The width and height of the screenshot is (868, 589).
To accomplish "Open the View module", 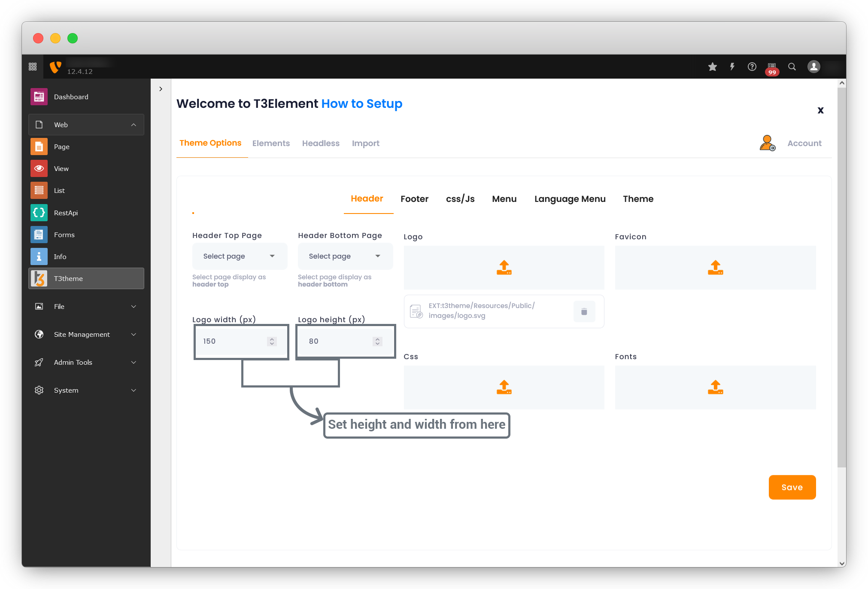I will 86,168.
